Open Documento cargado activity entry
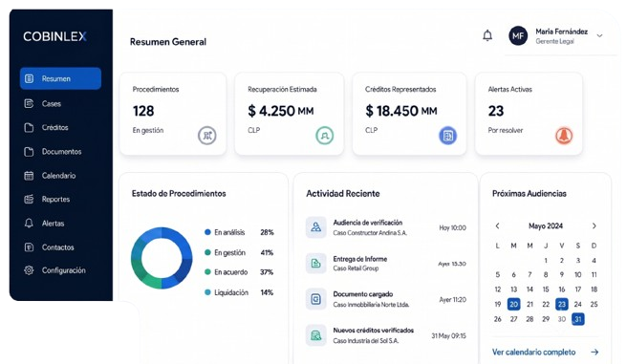Image resolution: width=627 pixels, height=364 pixels. tap(386, 299)
